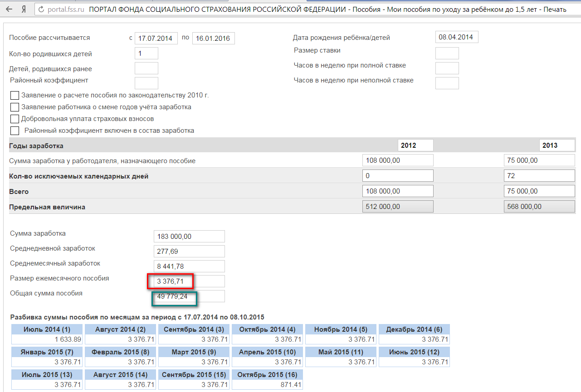581x392 pixels.
Task: Select the monthly benefit amount 3 376,71
Action: (189, 281)
